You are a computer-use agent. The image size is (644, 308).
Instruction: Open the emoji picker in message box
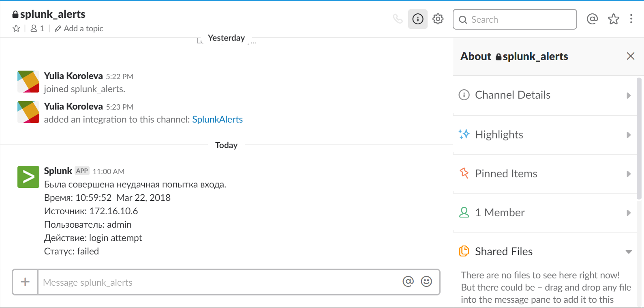(x=426, y=282)
